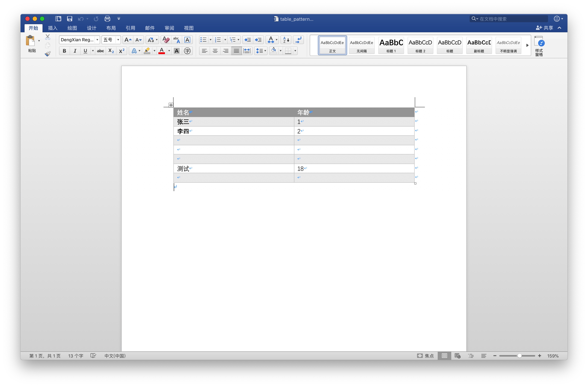Click the Format Painter brush icon
The image size is (588, 387).
[x=48, y=54]
